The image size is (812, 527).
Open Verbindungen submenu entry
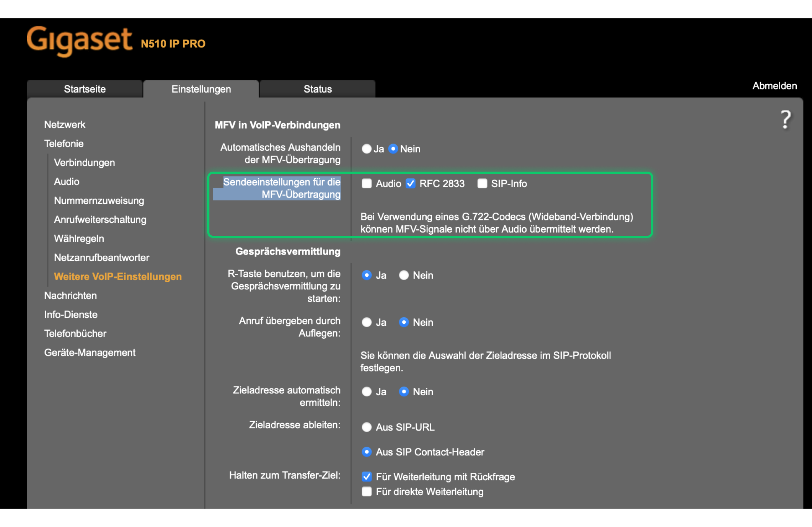coord(85,163)
